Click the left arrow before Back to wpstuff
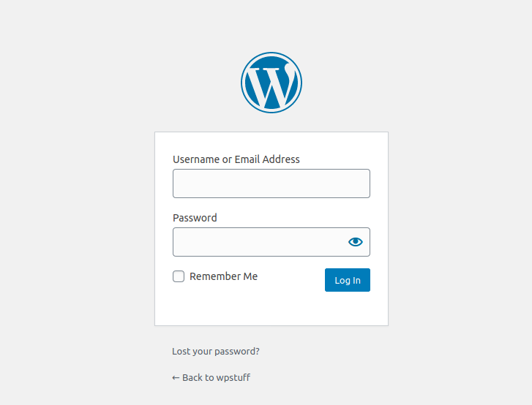This screenshot has width=532, height=405. 176,377
